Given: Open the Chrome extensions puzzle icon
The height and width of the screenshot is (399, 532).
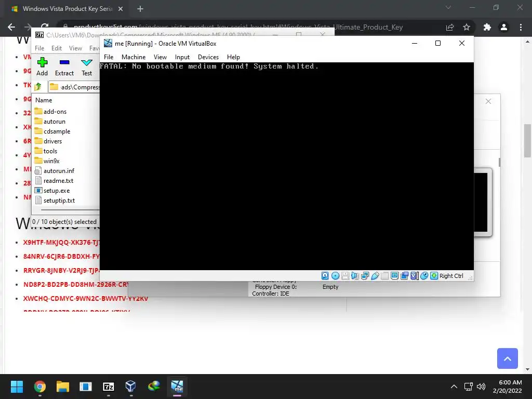Looking at the screenshot, I should point(487,27).
